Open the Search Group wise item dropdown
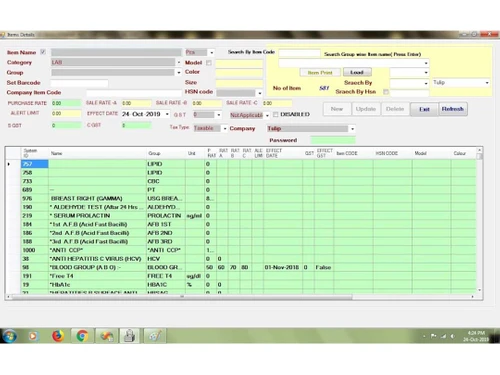The width and height of the screenshot is (500, 375). pos(426,63)
